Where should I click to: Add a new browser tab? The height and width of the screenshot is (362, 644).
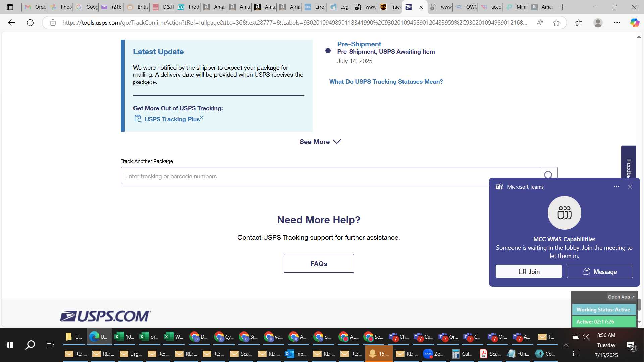point(562,7)
